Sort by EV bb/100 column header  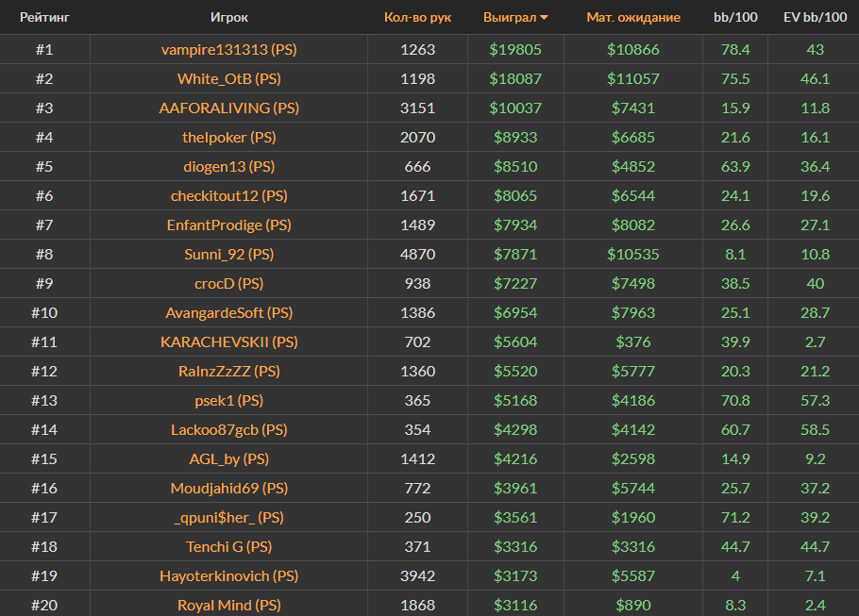[x=815, y=17]
